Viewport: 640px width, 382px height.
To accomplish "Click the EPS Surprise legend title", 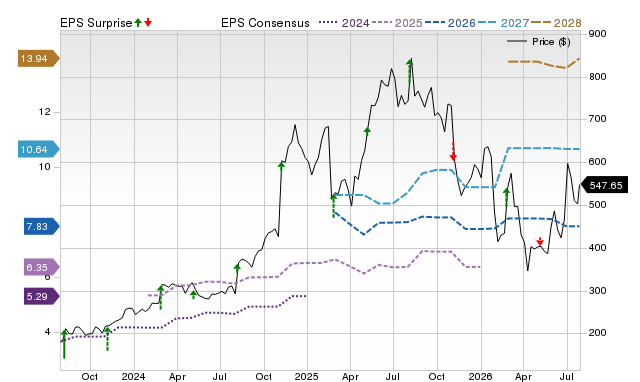I will 96,23.
